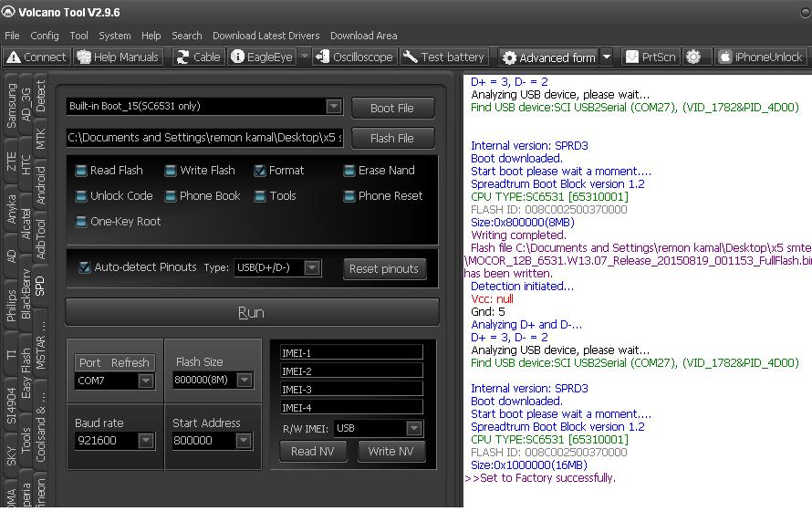This screenshot has width=812, height=522.
Task: Click the Read NV button
Action: click(x=313, y=452)
